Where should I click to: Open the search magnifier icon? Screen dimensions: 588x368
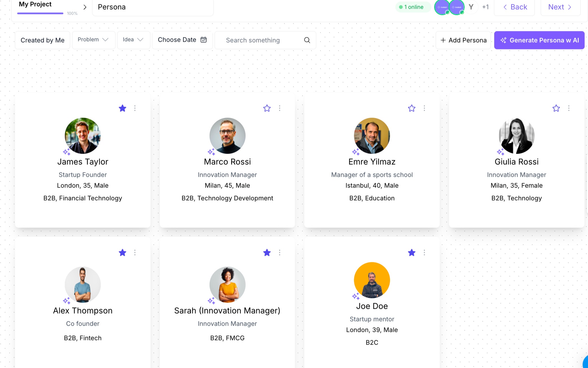[307, 40]
